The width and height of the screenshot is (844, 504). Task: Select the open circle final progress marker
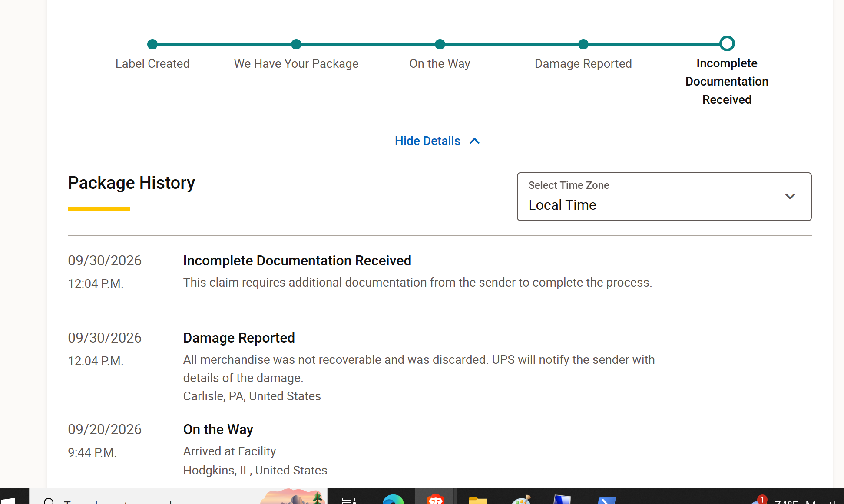pos(727,43)
